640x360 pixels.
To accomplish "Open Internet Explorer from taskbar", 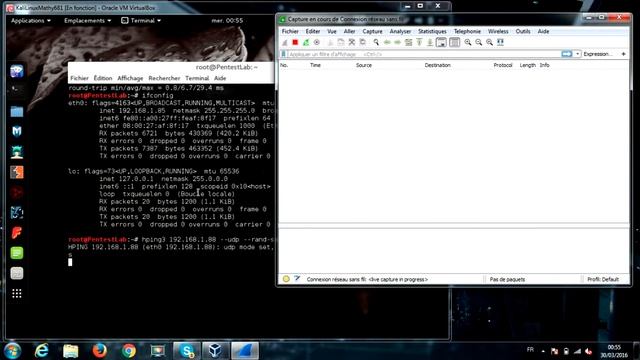I will coord(42,351).
